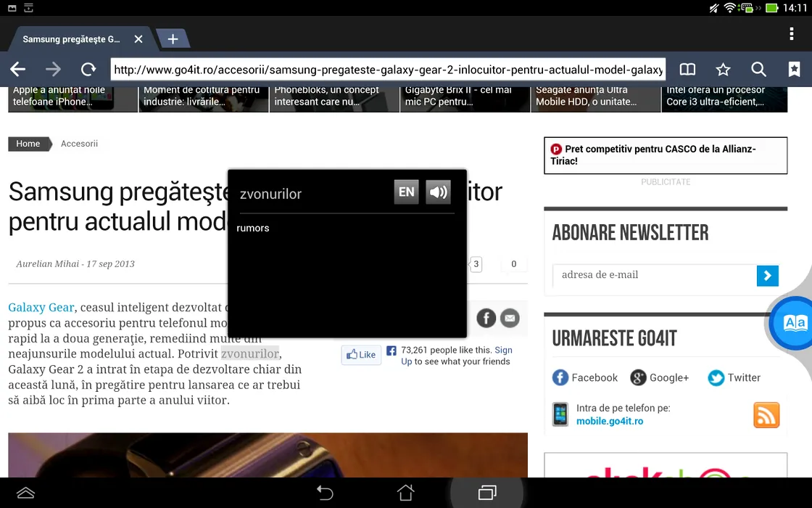Reload the page with refresh icon

point(88,70)
